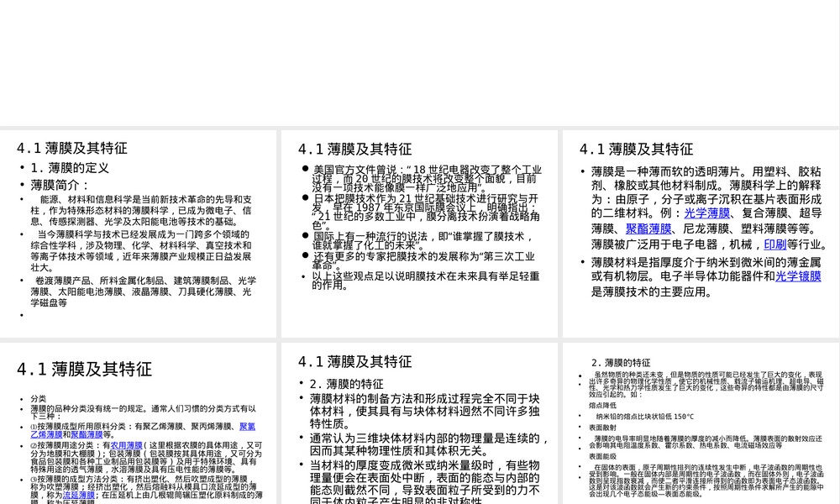Click the paragraph starting '能源、材料和信息科学'
This screenshot has width=840, height=504.
tap(141, 211)
